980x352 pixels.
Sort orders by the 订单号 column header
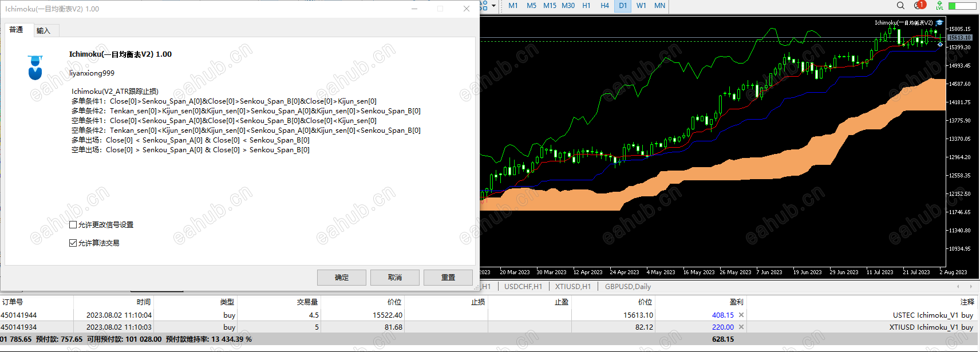tap(37, 302)
